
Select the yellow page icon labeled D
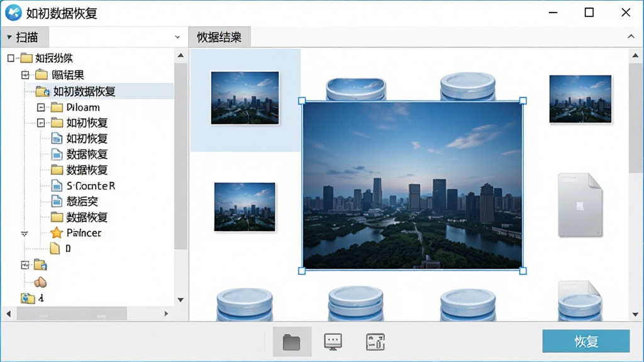[55, 248]
